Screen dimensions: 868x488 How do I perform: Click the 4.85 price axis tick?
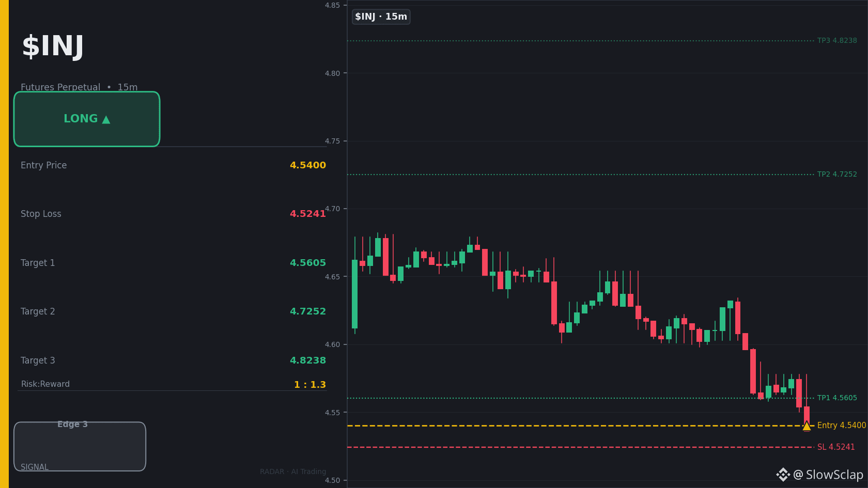pyautogui.click(x=332, y=5)
